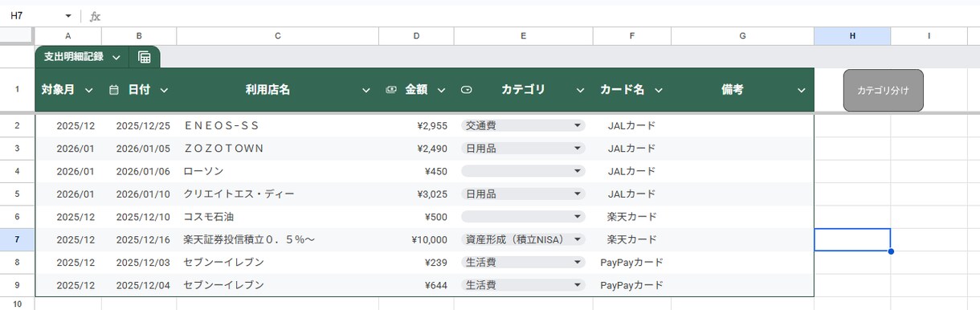The width and height of the screenshot is (980, 310).
Task: Click the fill handle dot on cell H7
Action: pyautogui.click(x=891, y=251)
